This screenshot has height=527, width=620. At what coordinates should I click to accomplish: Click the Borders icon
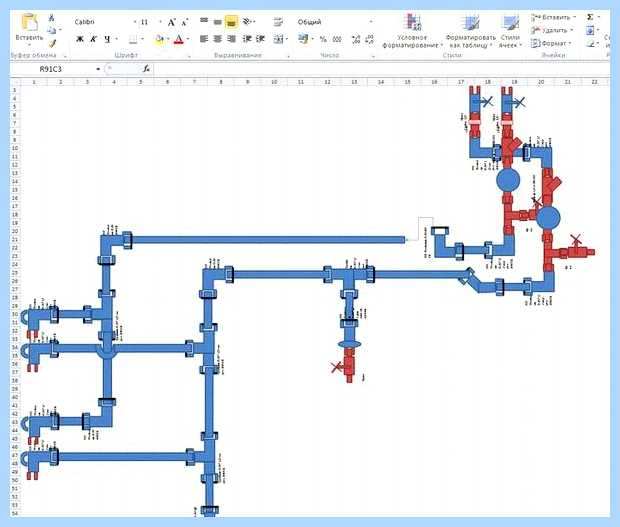(133, 39)
